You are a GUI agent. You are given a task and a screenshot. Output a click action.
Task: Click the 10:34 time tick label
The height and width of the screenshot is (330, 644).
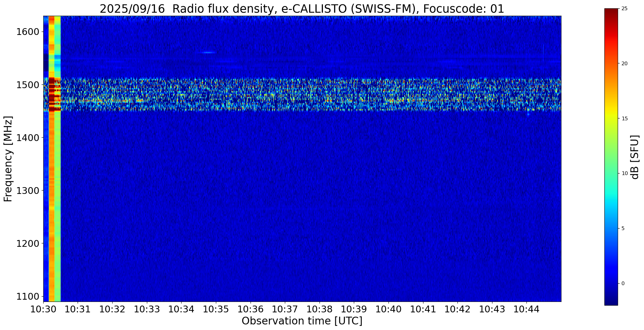pyautogui.click(x=182, y=309)
